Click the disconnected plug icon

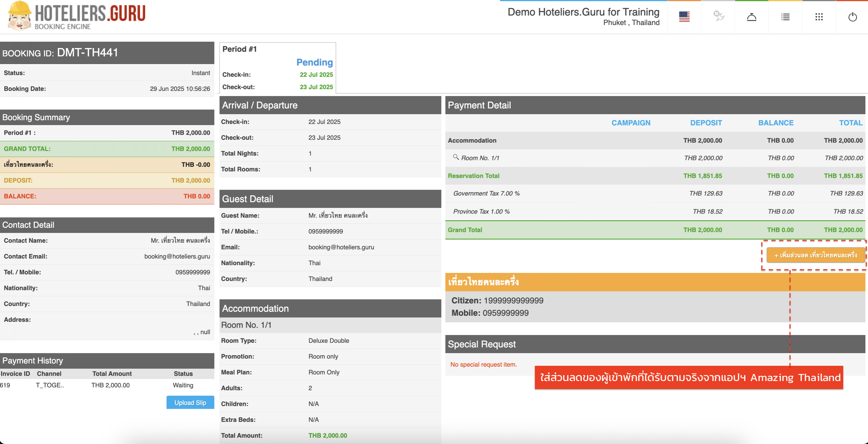coord(718,16)
